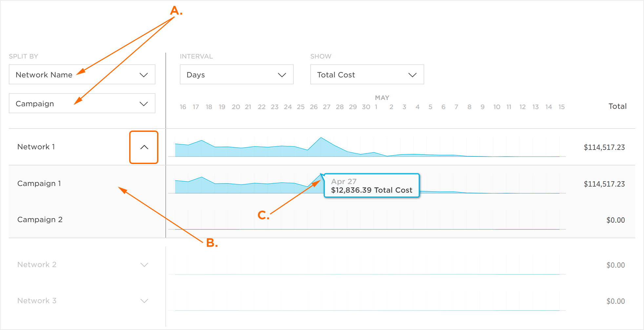The height and width of the screenshot is (330, 644).
Task: Click day 15 on the date axis
Action: click(x=561, y=107)
